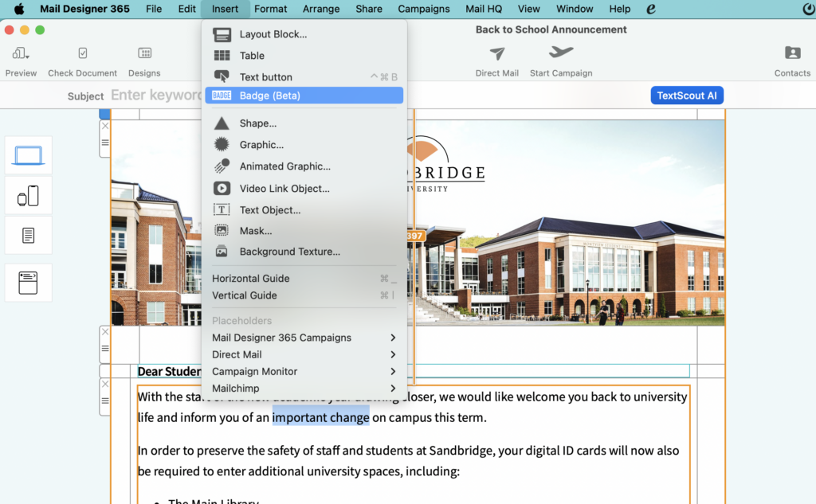Open the View menu
816x504 pixels.
(529, 9)
